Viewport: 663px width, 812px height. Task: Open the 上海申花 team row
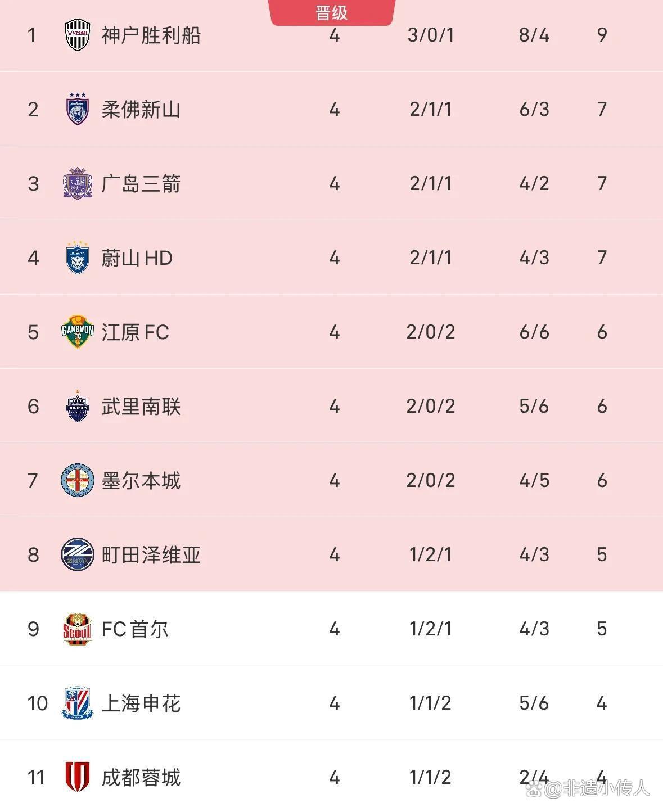coord(141,703)
